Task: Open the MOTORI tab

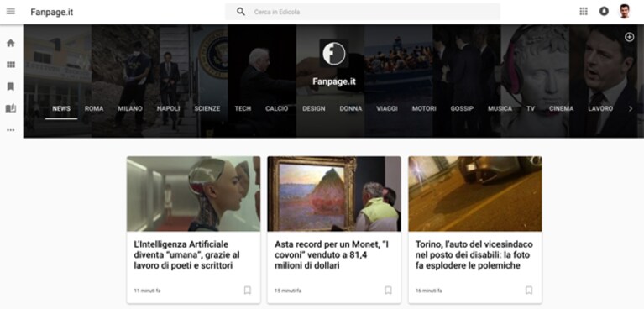Action: [x=424, y=109]
